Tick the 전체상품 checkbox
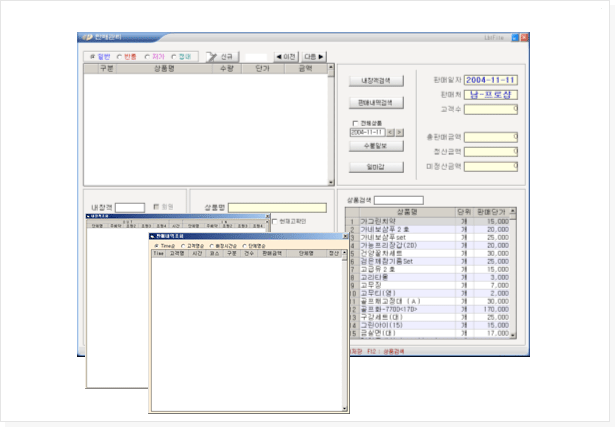The width and height of the screenshot is (615, 427). coord(354,123)
